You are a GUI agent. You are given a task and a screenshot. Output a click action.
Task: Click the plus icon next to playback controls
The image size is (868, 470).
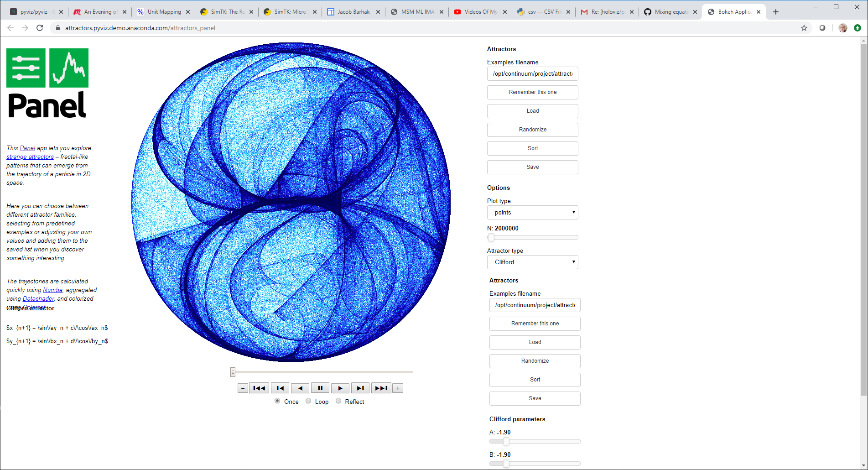click(397, 388)
